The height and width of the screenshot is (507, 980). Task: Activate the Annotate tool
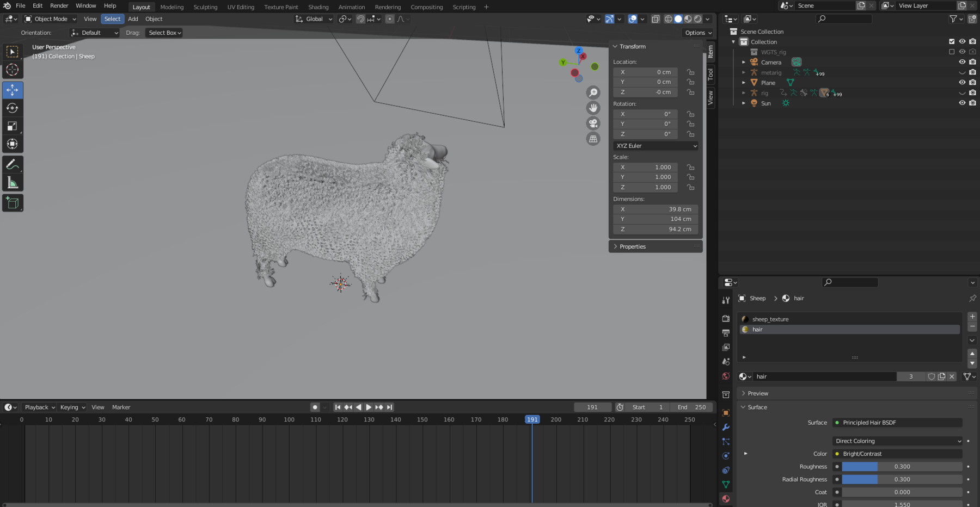(12, 164)
